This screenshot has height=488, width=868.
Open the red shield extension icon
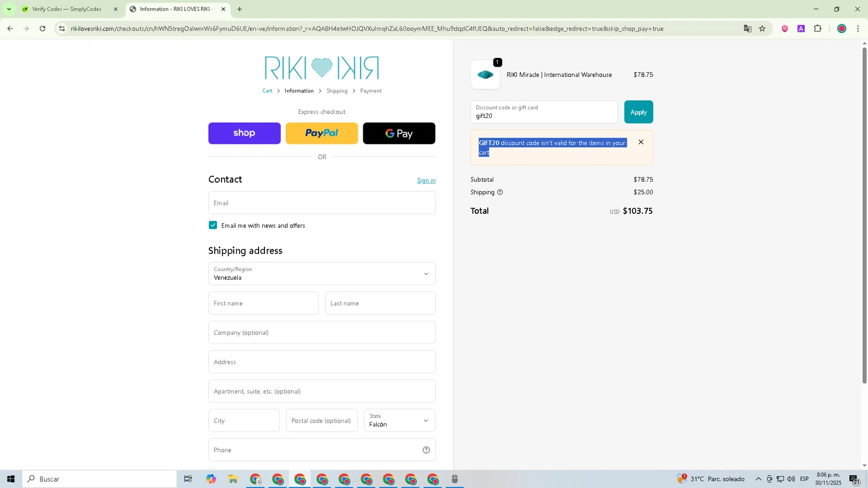tap(785, 28)
